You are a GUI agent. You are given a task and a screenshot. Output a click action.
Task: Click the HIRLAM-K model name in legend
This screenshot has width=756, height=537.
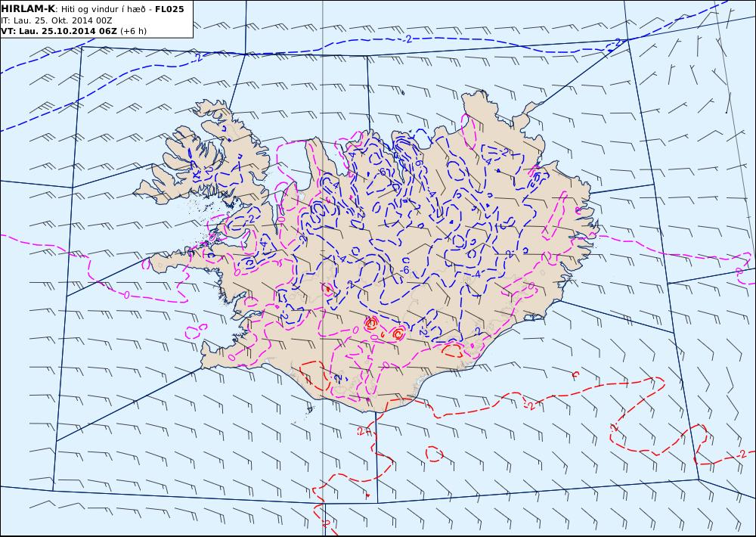[28, 9]
